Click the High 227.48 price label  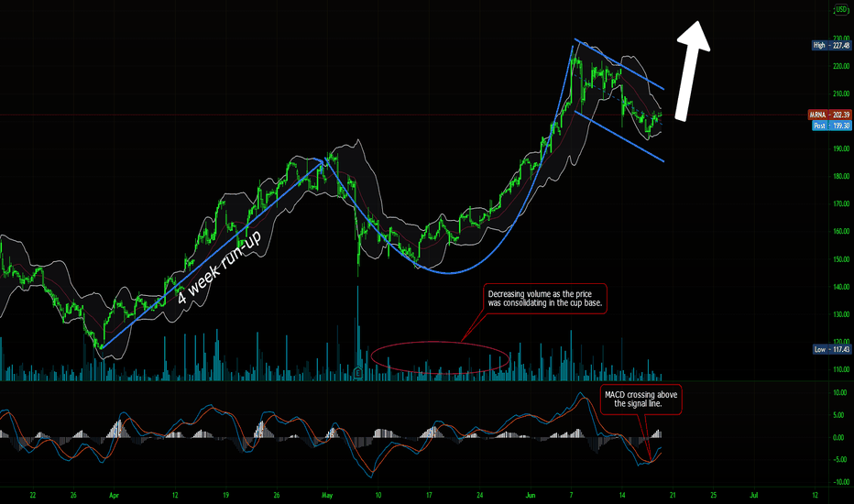pyautogui.click(x=831, y=45)
